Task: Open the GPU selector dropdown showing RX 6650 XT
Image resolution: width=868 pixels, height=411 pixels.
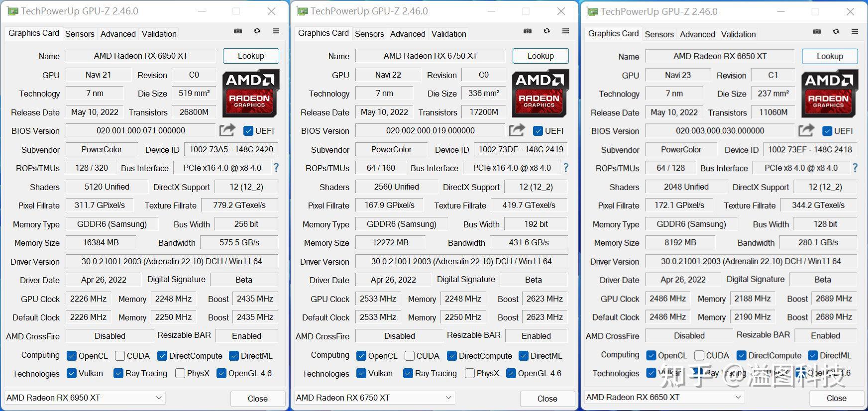Action: (664, 397)
